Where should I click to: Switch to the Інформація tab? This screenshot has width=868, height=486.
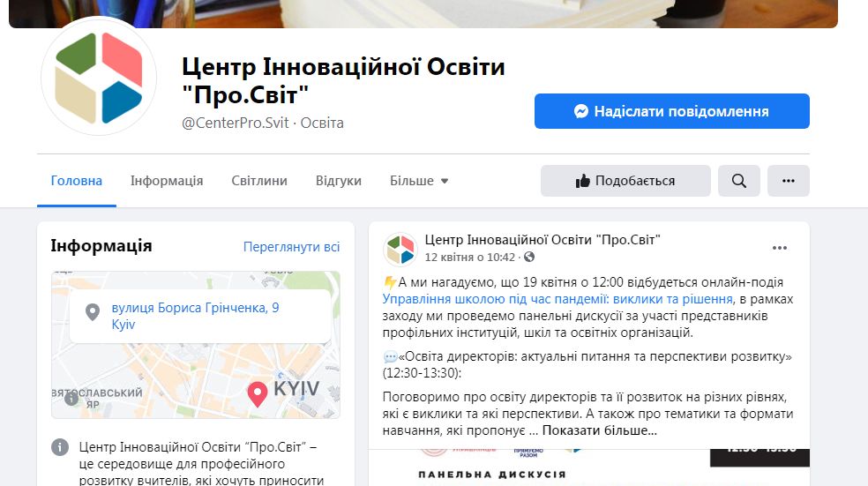point(167,181)
